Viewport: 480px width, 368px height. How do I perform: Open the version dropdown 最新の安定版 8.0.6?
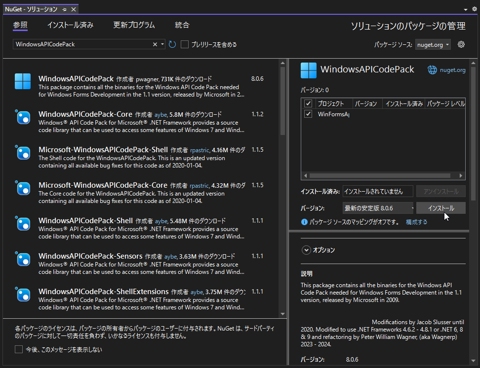[378, 208]
